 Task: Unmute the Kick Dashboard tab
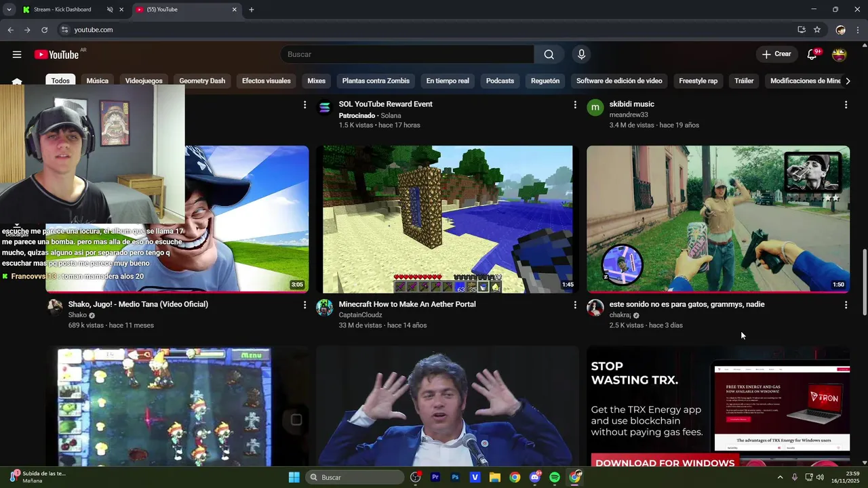coord(109,9)
